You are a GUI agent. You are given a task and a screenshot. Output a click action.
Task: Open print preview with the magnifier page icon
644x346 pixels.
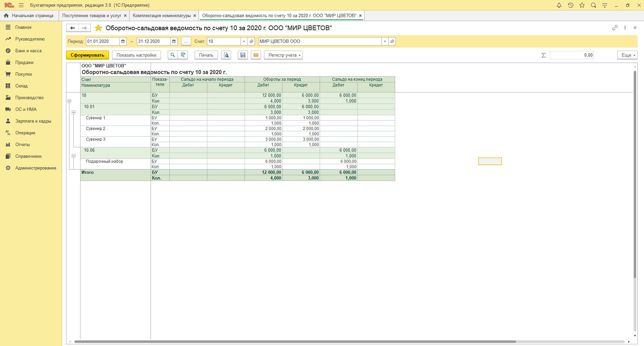point(226,55)
